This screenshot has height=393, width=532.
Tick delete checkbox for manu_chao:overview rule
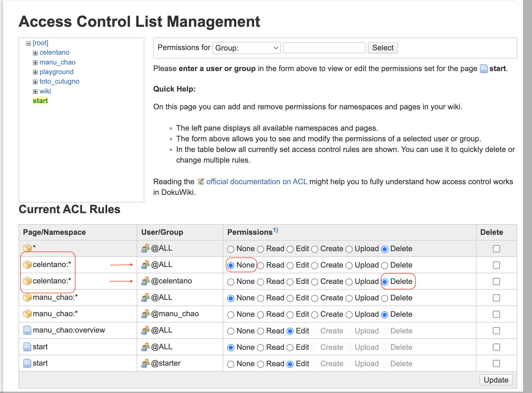pos(496,331)
